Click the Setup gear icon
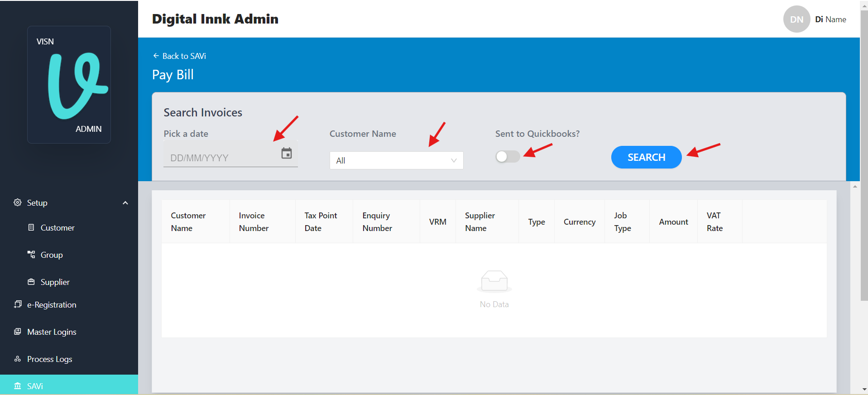Image resolution: width=868 pixels, height=395 pixels. (x=18, y=202)
